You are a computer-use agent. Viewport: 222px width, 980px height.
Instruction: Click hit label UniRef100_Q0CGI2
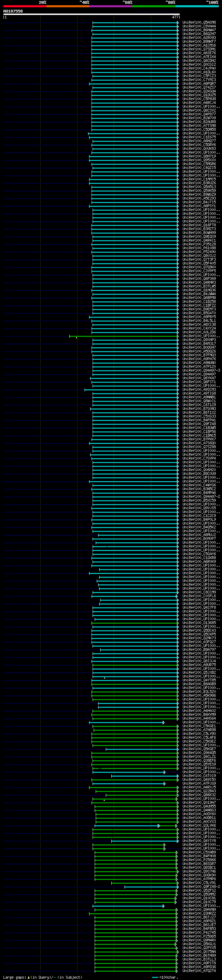tap(199, 64)
